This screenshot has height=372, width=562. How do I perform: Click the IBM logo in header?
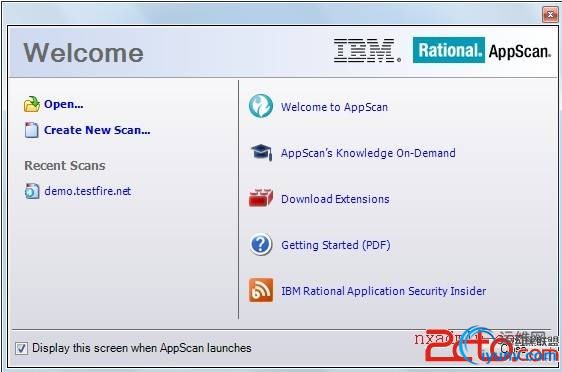coord(367,51)
